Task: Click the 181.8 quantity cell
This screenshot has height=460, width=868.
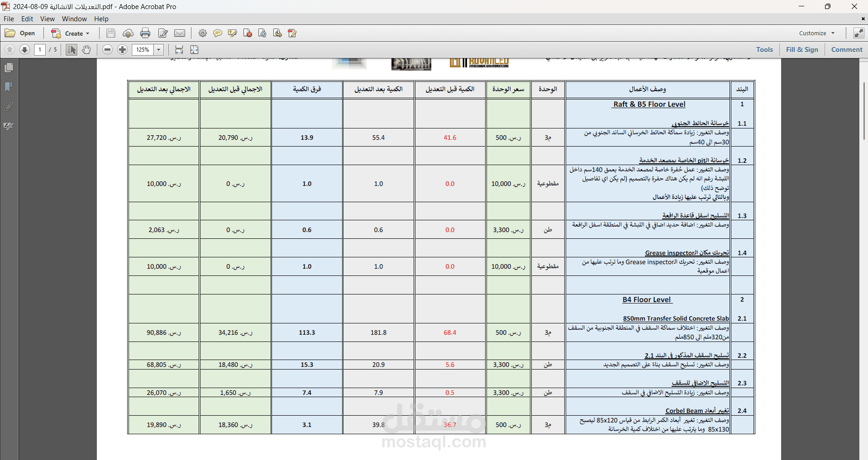Action: pos(378,332)
